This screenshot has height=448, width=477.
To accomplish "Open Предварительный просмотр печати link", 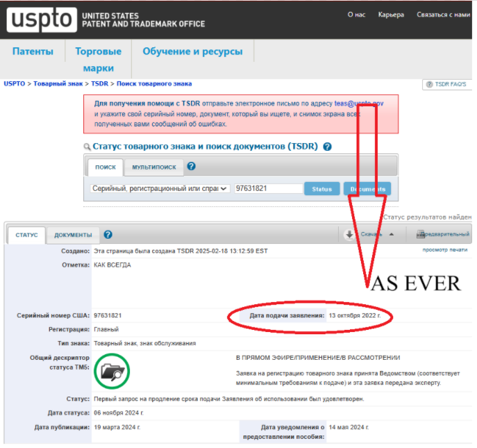I will tap(446, 242).
